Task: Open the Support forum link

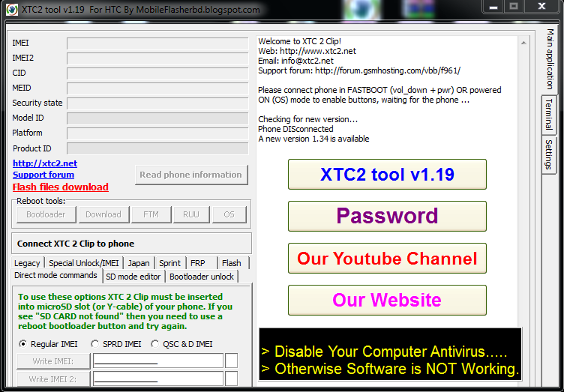Action: 43,175
